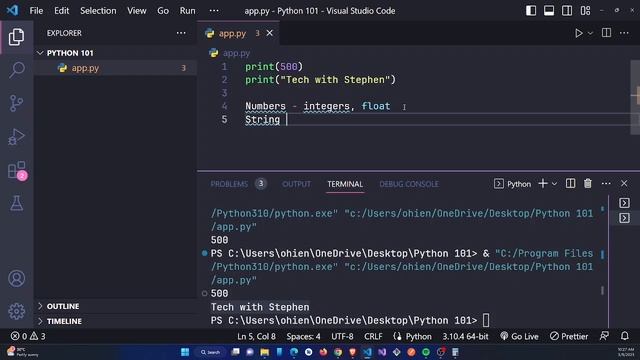The image size is (640, 360).
Task: Click the Python terminal name label
Action: coord(519,184)
